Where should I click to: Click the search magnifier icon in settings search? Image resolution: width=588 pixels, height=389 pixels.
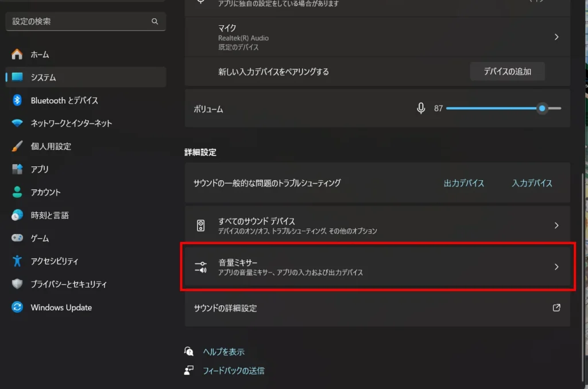click(x=154, y=21)
